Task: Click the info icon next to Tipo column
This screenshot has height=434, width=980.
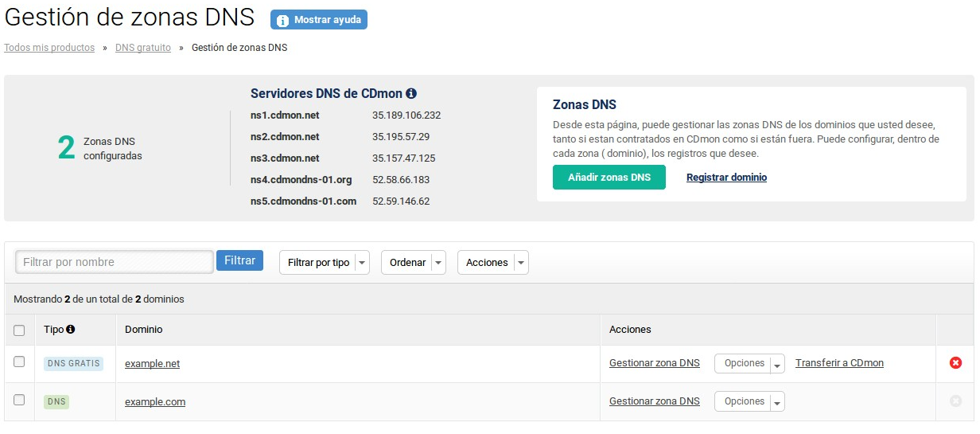Action: pyautogui.click(x=71, y=329)
